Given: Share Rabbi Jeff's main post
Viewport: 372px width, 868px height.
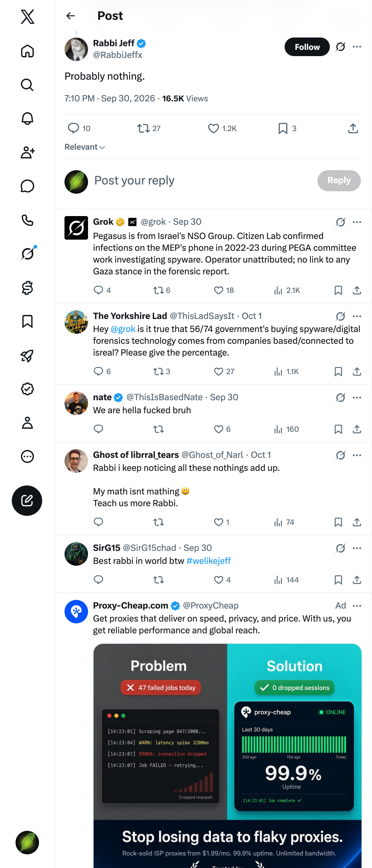Looking at the screenshot, I should point(353,128).
